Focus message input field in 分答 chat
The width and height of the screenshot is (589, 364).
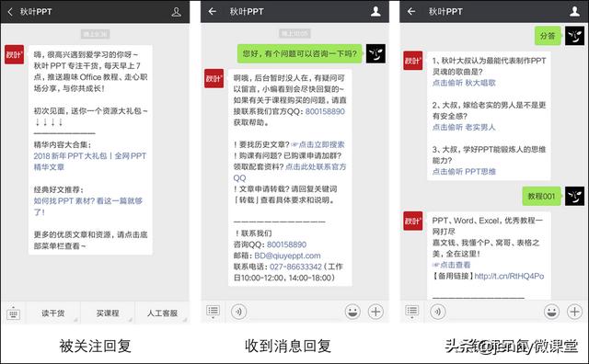pos(494,312)
